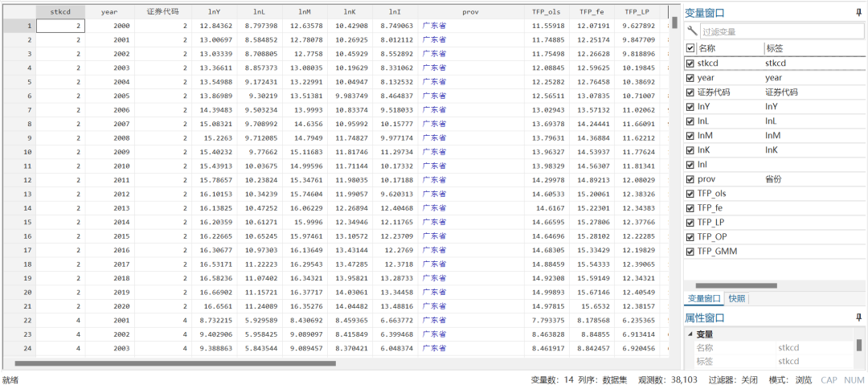Image resolution: width=868 pixels, height=385 pixels.
Task: Pin the 变量窗口 panel
Action: tap(858, 12)
